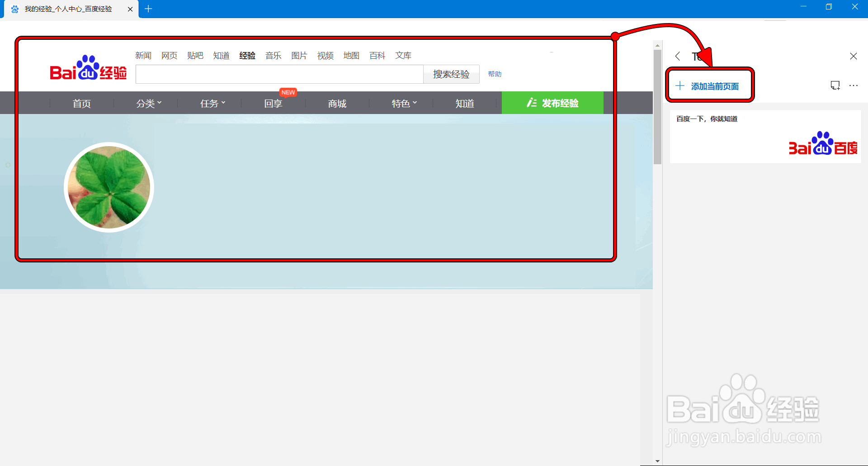Image resolution: width=868 pixels, height=466 pixels.
Task: Open the 回享 navigation item
Action: pos(273,104)
